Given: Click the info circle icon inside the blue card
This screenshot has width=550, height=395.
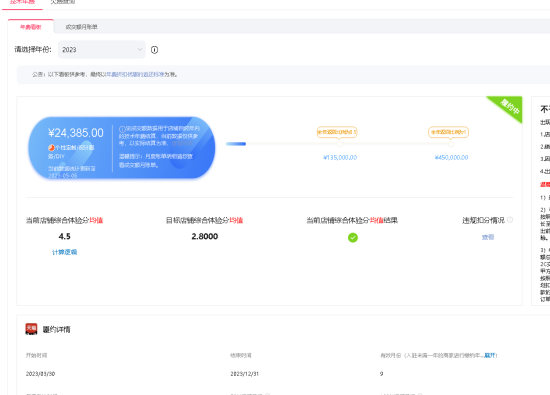Looking at the screenshot, I should (x=122, y=129).
